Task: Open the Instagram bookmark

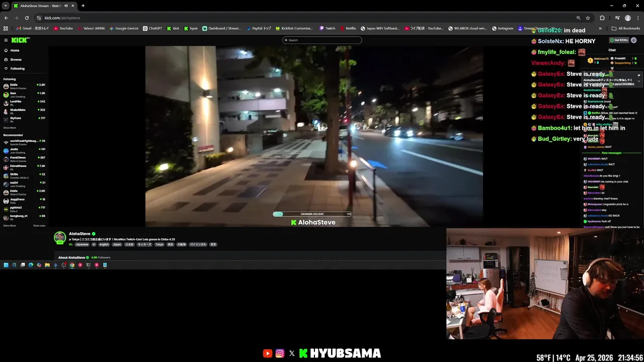Action: click(503, 28)
